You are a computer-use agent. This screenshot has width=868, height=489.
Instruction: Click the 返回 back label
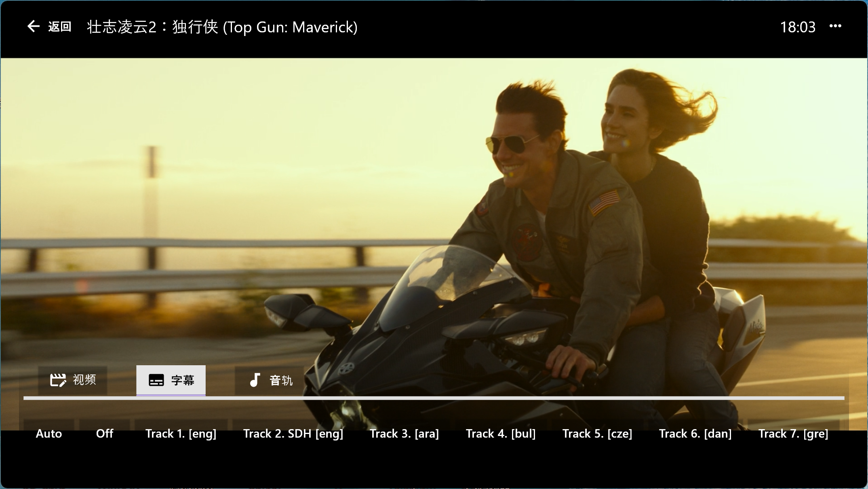pyautogui.click(x=60, y=27)
